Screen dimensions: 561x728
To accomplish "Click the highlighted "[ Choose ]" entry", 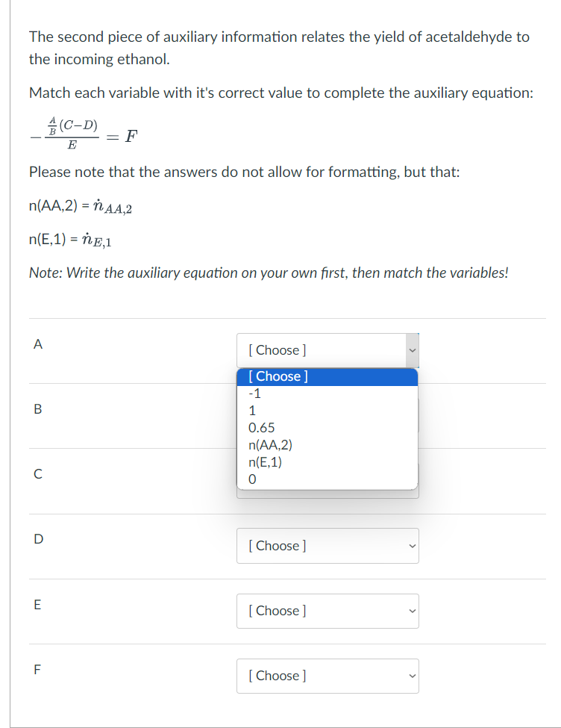I will pyautogui.click(x=275, y=376).
